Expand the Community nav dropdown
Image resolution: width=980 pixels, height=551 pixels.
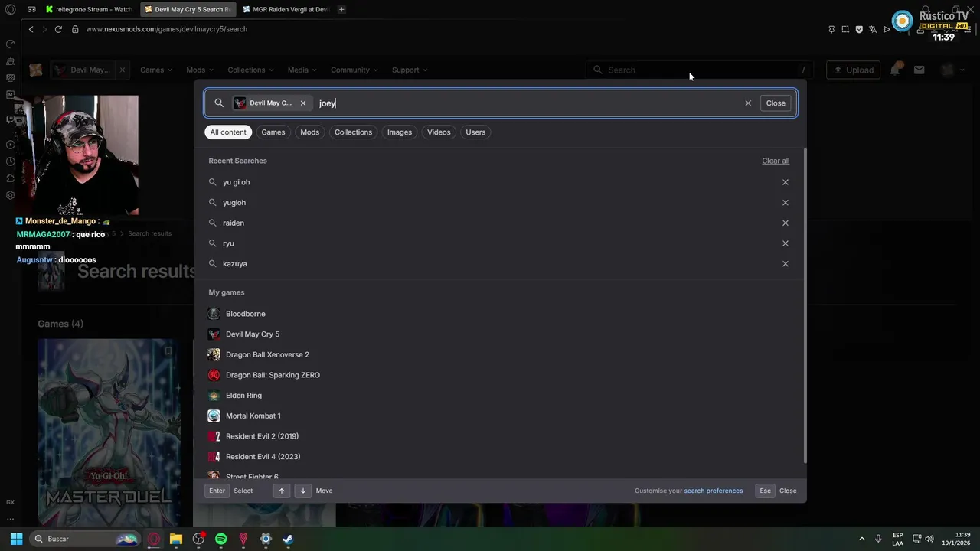coord(354,70)
